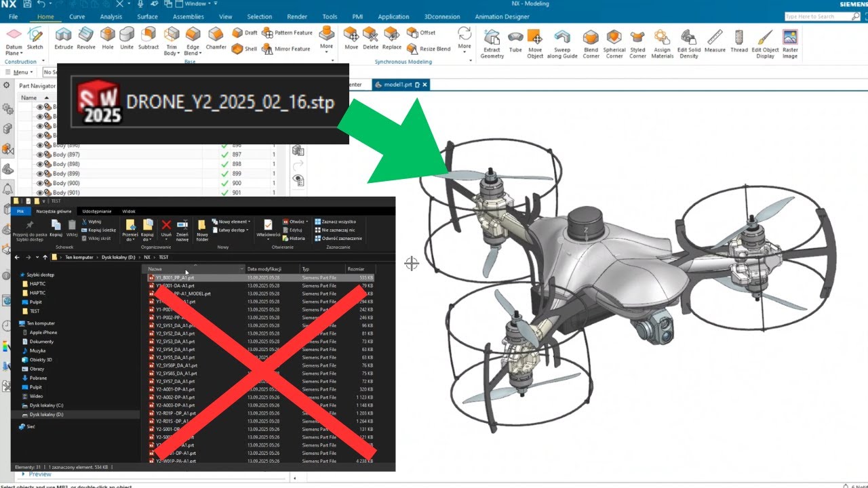868x488 pixels.
Task: Click Usuń button in Explorer ribbon
Action: [166, 230]
